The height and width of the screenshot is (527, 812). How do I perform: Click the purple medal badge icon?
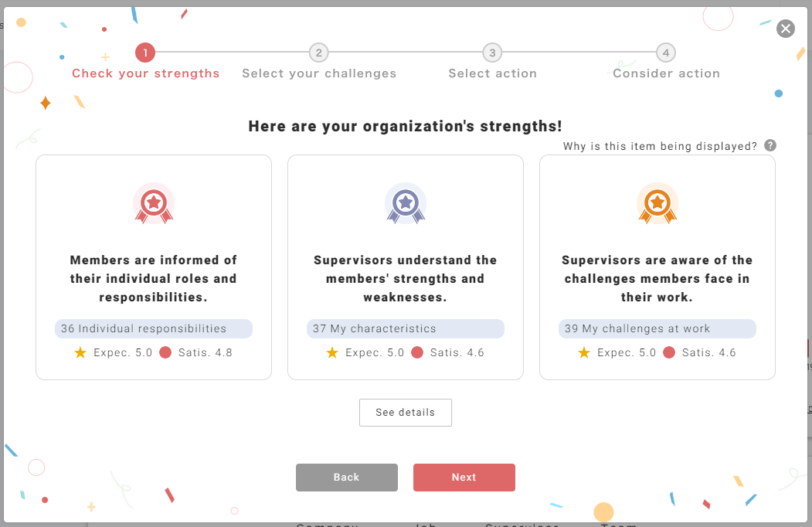point(406,204)
